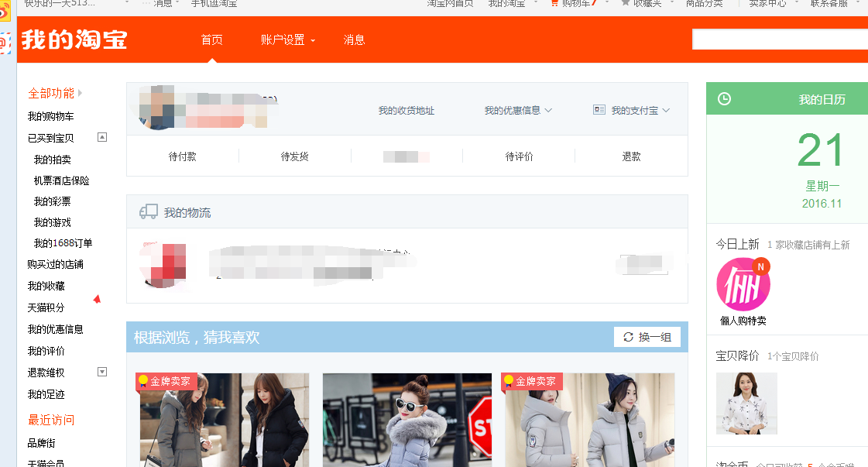Open the 退款维权 sidebar link

point(46,373)
